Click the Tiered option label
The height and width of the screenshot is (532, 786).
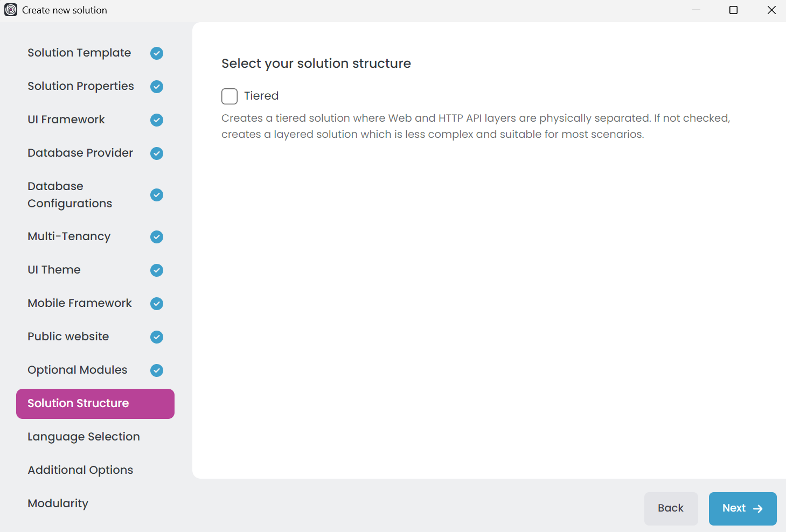pos(261,96)
